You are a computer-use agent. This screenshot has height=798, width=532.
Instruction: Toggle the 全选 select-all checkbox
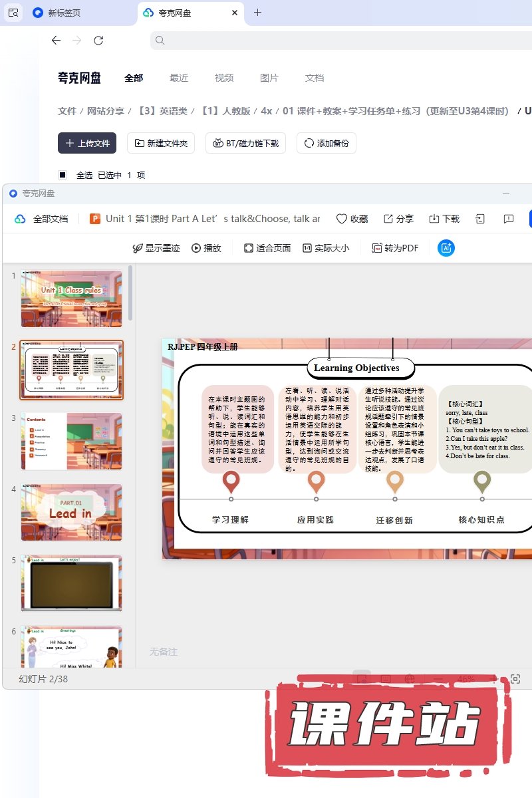(x=63, y=175)
